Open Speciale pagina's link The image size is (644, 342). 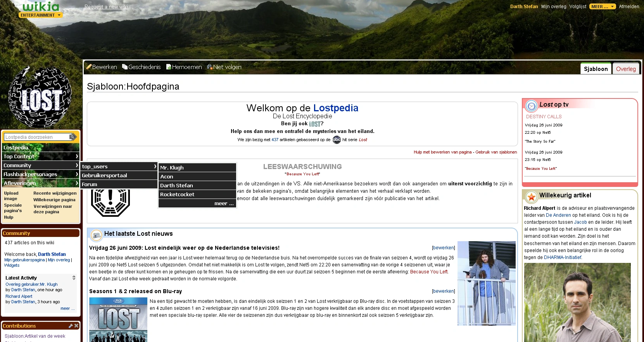click(13, 208)
